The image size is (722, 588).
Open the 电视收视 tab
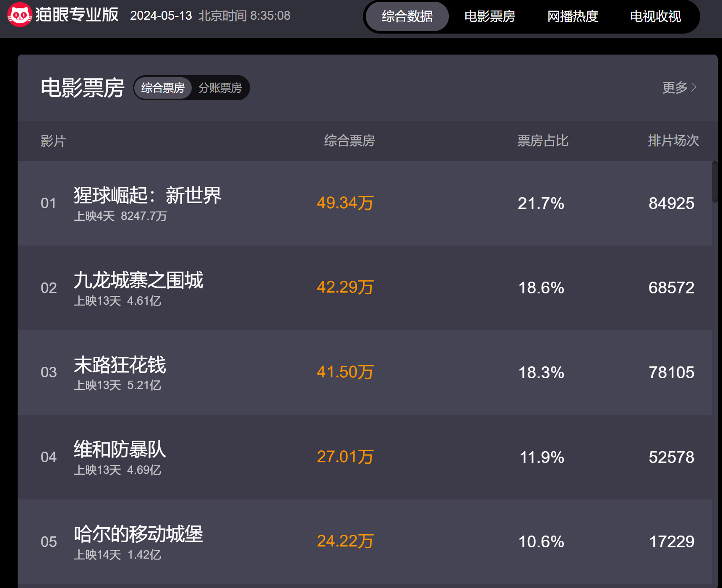(x=655, y=16)
